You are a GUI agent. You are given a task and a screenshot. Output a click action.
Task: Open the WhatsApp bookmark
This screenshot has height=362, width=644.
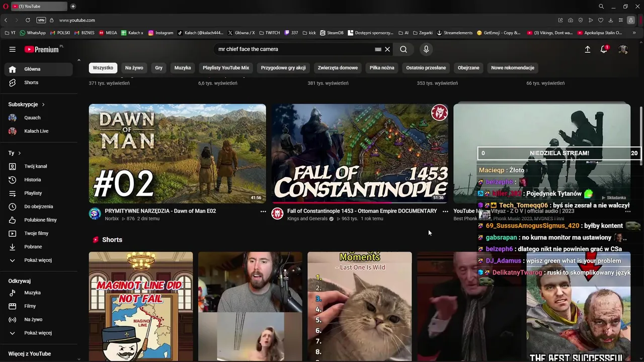(x=32, y=33)
